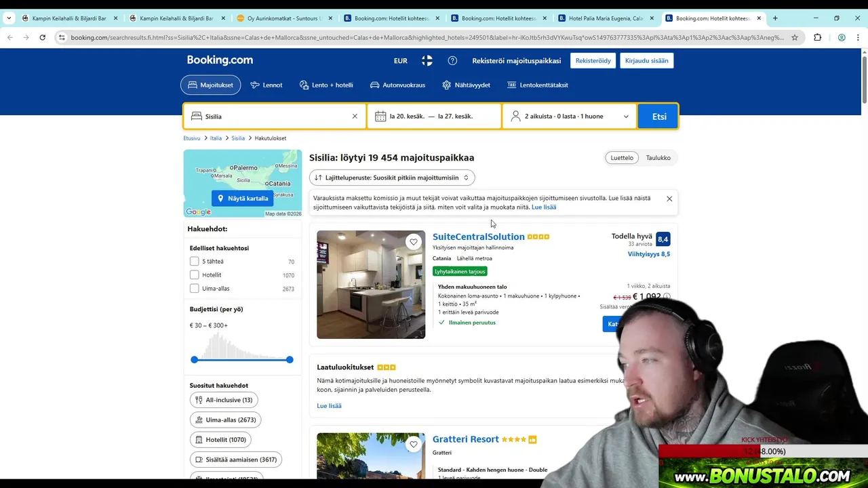Switch results to Luettelo view

click(x=622, y=158)
